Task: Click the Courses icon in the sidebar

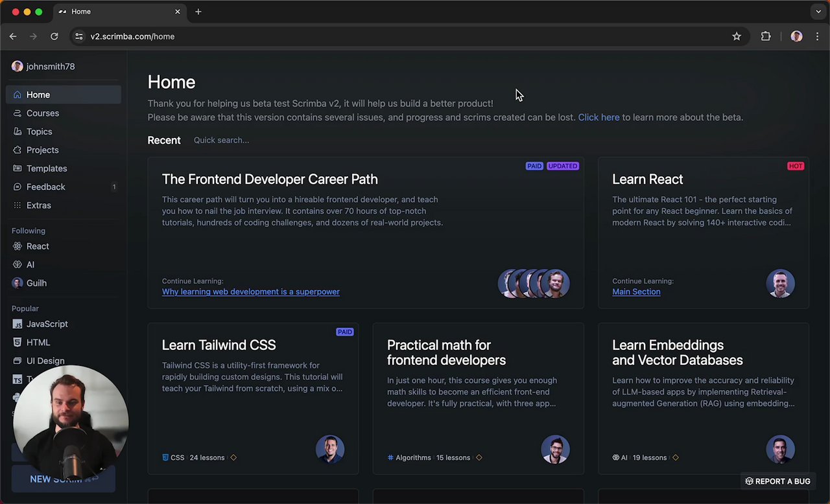Action: click(18, 113)
